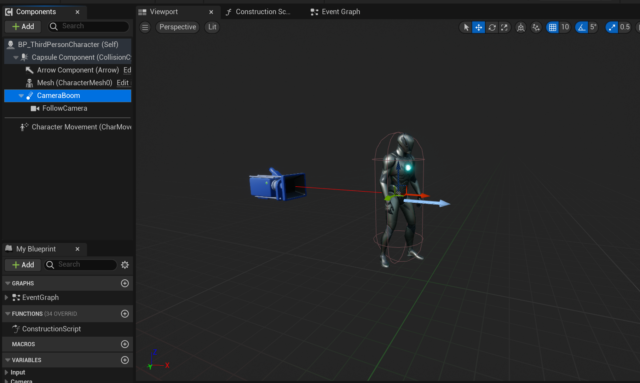Select the Translate (move) transform tool
640x383 pixels.
[478, 27]
